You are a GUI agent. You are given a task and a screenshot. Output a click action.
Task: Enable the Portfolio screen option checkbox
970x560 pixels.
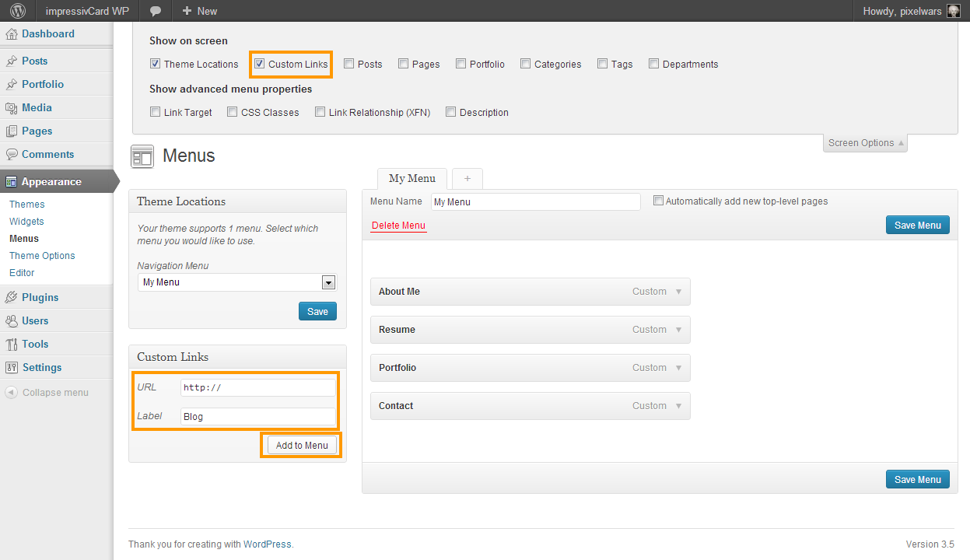coord(461,64)
